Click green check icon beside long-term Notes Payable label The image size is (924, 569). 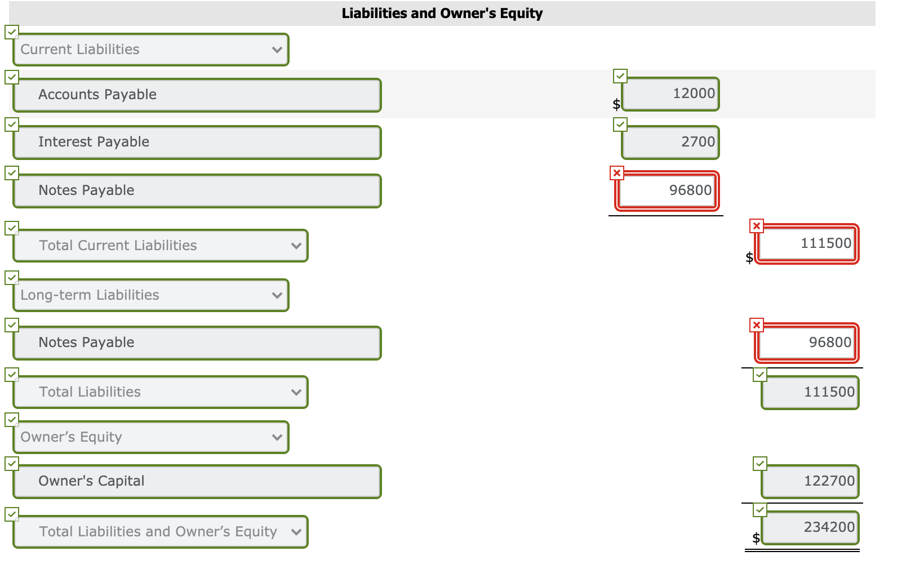coord(12,324)
